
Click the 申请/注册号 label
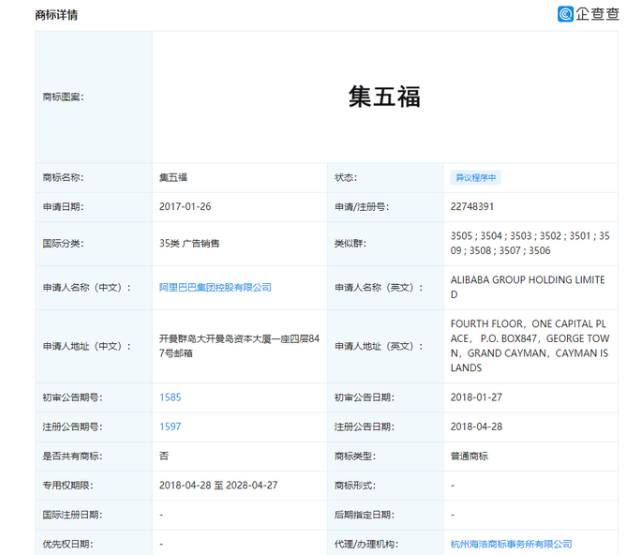point(362,207)
